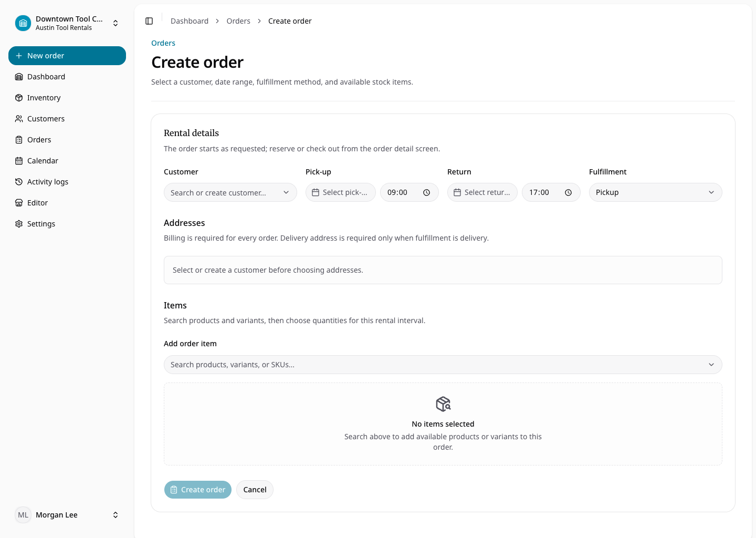Open Dashboard in the sidebar menu
Image resolution: width=756 pixels, height=538 pixels.
[67, 77]
